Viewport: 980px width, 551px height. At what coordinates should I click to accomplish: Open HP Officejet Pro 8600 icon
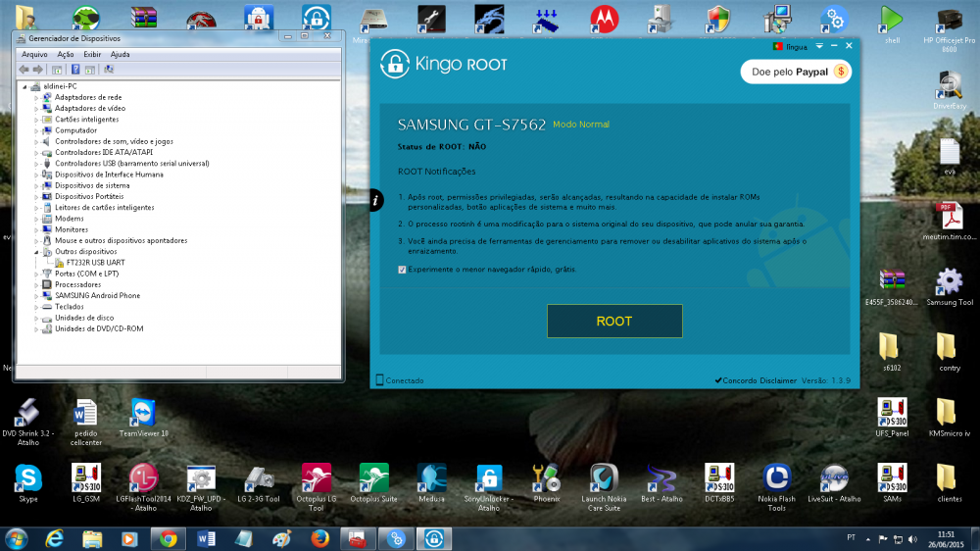(950, 28)
